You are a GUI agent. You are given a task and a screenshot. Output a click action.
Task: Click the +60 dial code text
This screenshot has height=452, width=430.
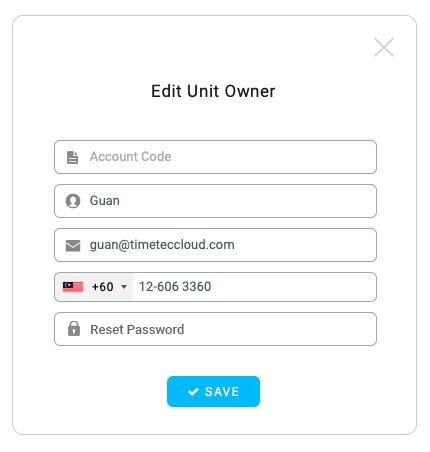103,287
